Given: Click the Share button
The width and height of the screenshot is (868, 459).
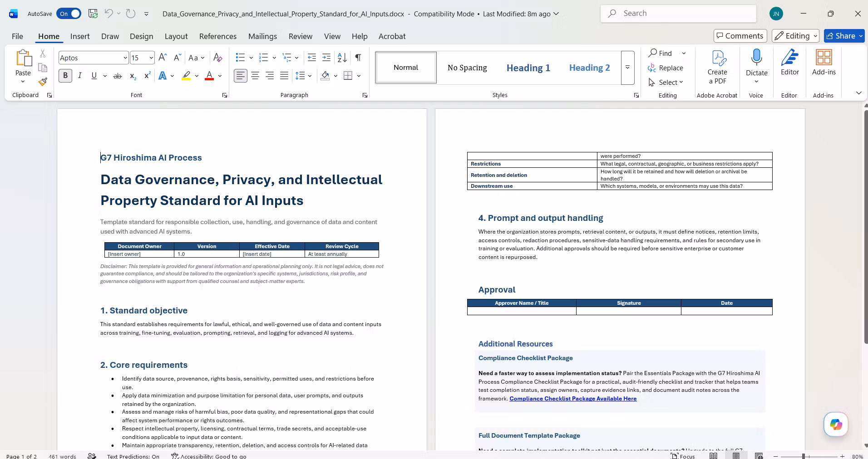Looking at the screenshot, I should point(844,36).
